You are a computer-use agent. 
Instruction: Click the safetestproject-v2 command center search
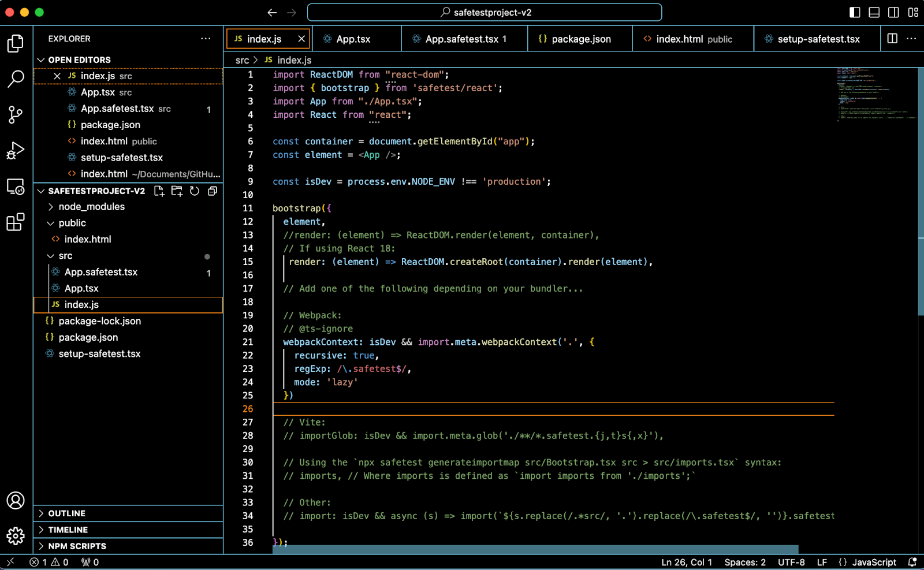tap(485, 12)
